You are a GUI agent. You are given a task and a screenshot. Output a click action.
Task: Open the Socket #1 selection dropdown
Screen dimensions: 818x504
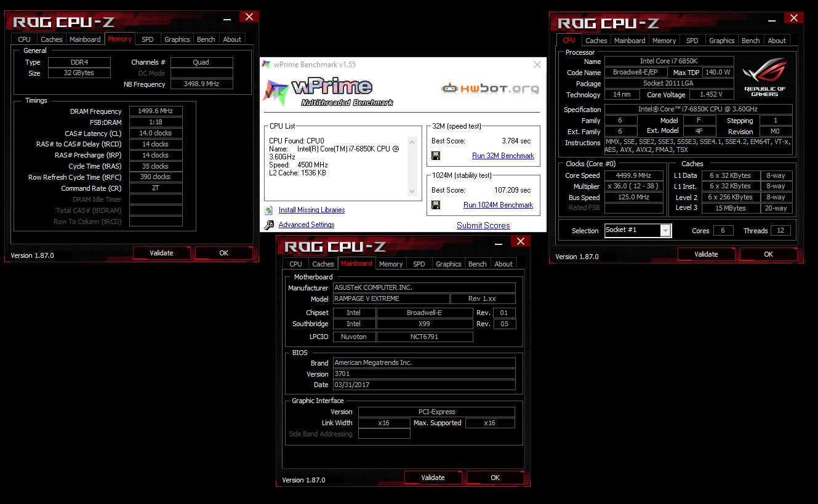665,230
